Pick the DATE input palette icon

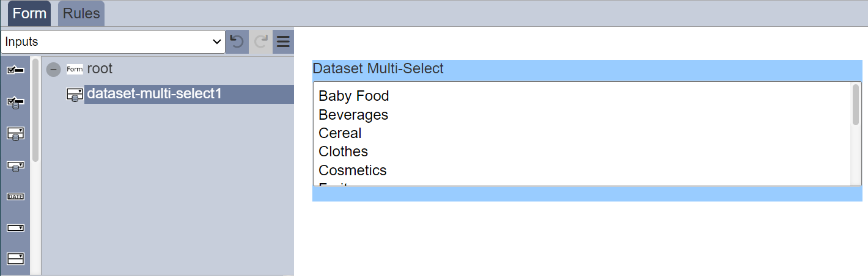click(15, 197)
